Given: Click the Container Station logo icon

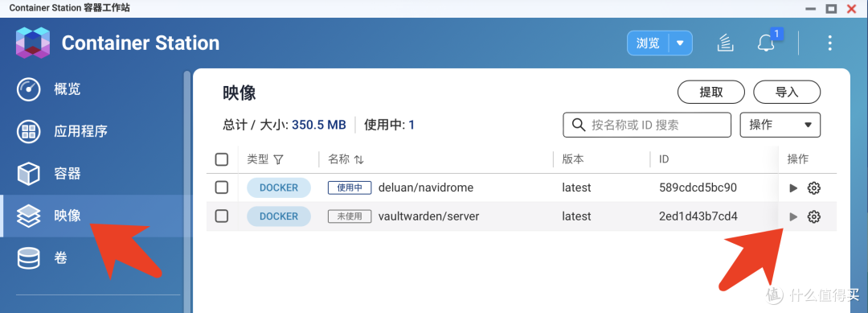Looking at the screenshot, I should click(33, 43).
